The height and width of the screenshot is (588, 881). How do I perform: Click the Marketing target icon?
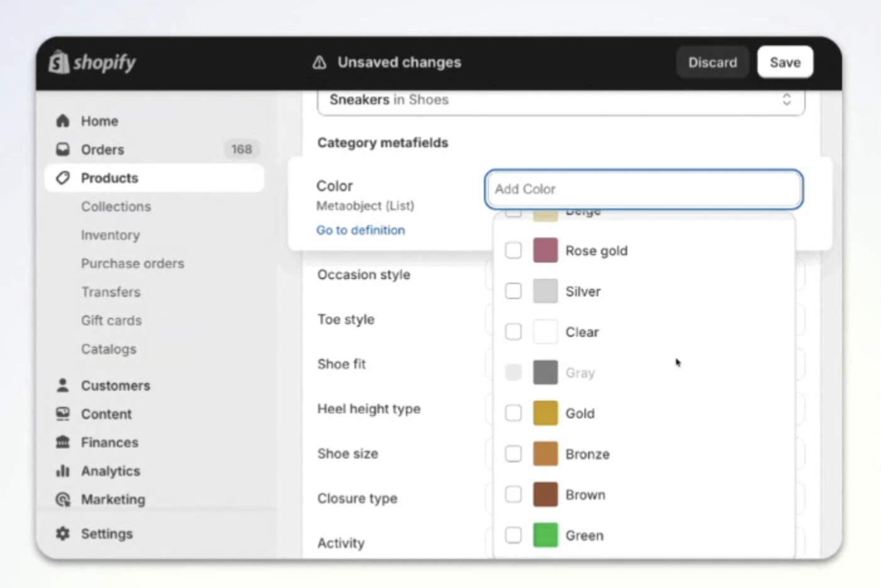(x=63, y=499)
